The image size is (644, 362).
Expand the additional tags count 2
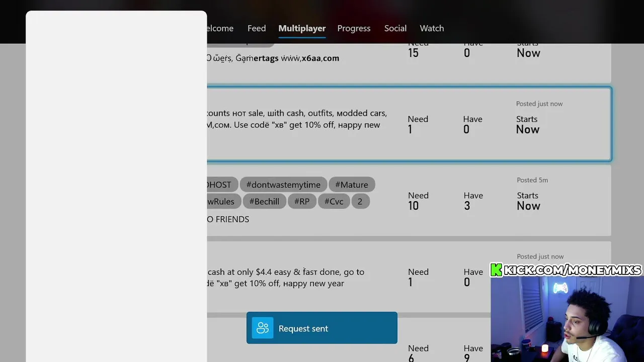click(x=360, y=201)
